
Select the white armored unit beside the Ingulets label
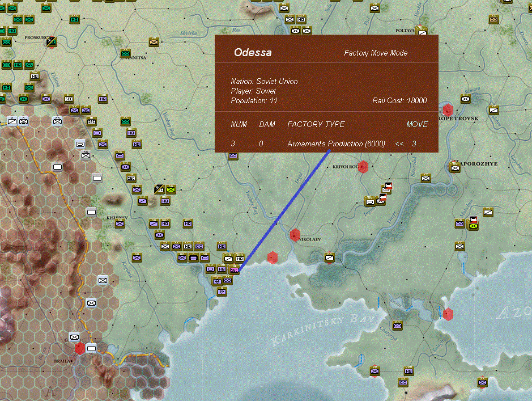pyautogui.click(x=370, y=202)
